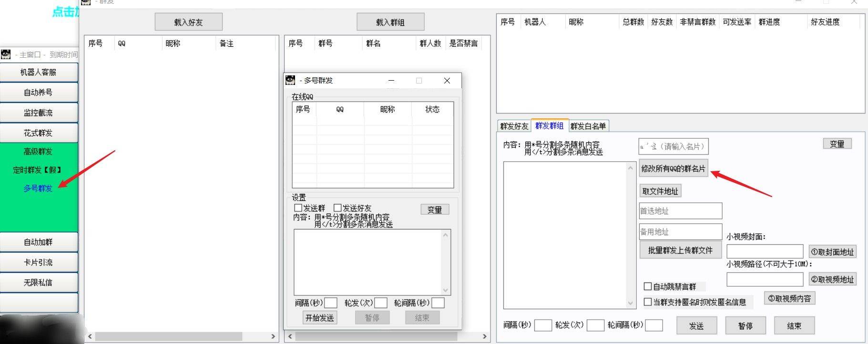Click ③取视频内容 button
This screenshot has width=868, height=344.
click(x=789, y=298)
